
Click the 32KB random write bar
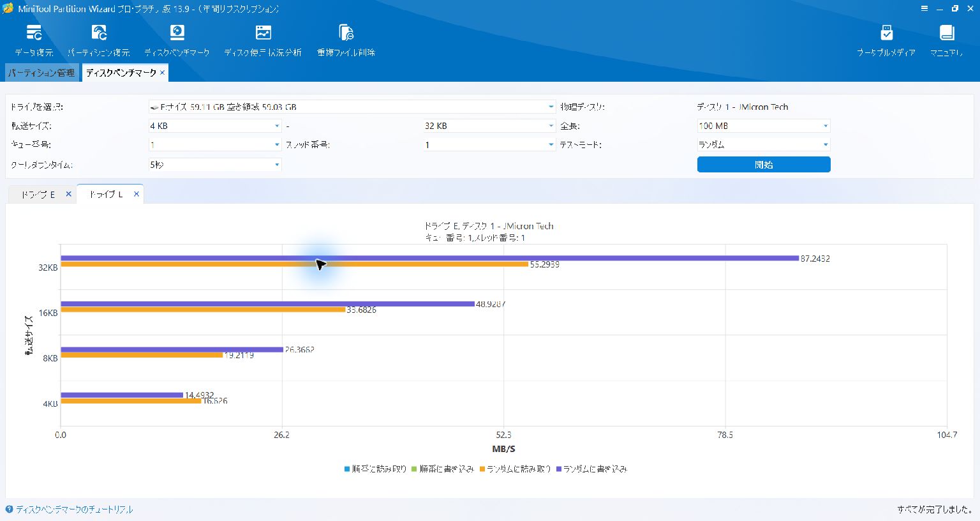click(429, 258)
